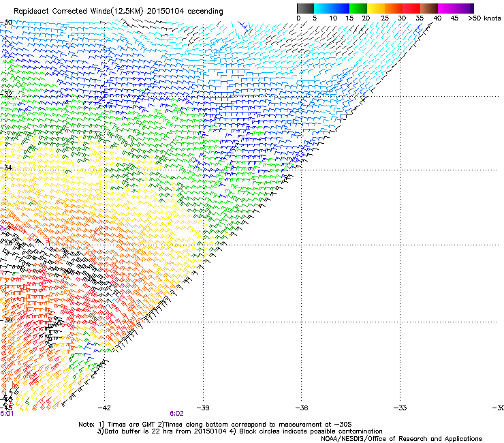Click the legend label '25'
504x443 pixels.
click(x=385, y=18)
